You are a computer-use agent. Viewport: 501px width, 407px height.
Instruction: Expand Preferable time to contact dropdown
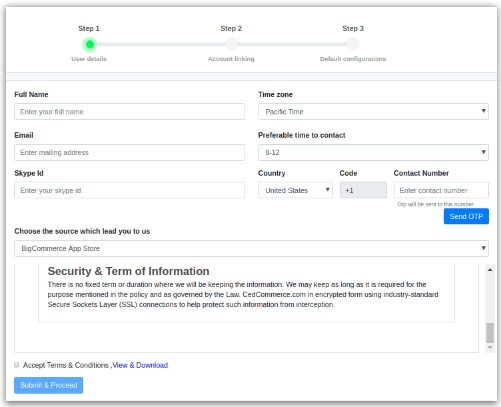[373, 152]
